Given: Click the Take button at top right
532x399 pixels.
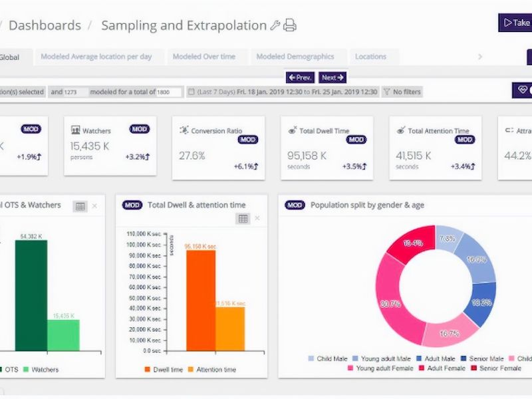Looking at the screenshot, I should tap(515, 23).
